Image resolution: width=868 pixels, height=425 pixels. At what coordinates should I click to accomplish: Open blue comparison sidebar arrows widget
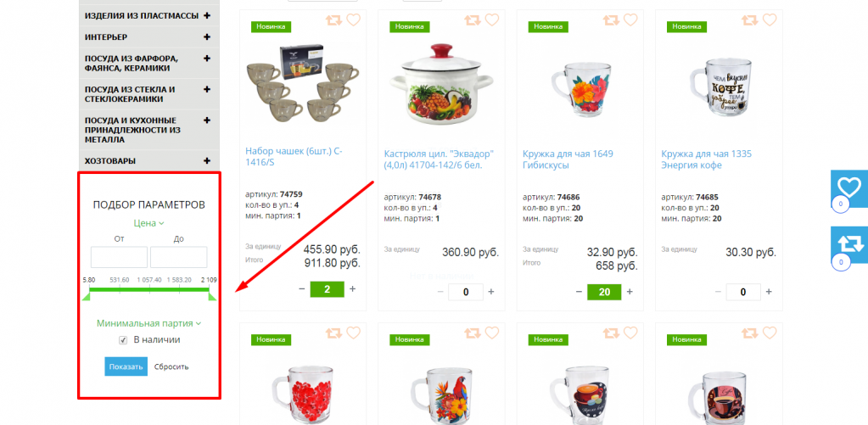pos(849,245)
